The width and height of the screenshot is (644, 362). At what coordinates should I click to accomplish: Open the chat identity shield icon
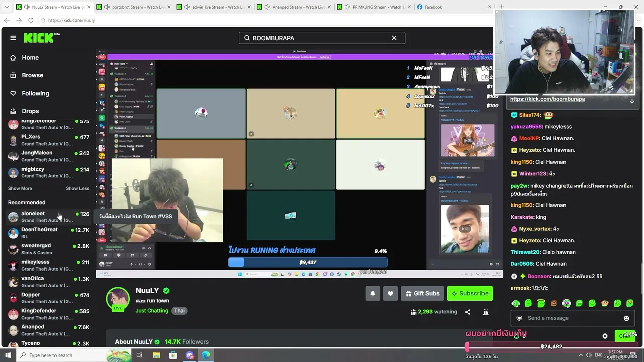click(x=519, y=318)
